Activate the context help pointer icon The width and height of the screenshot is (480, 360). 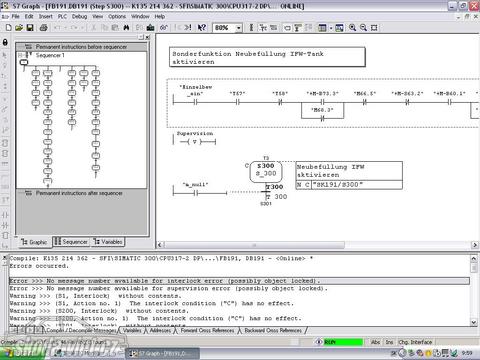coord(202,28)
